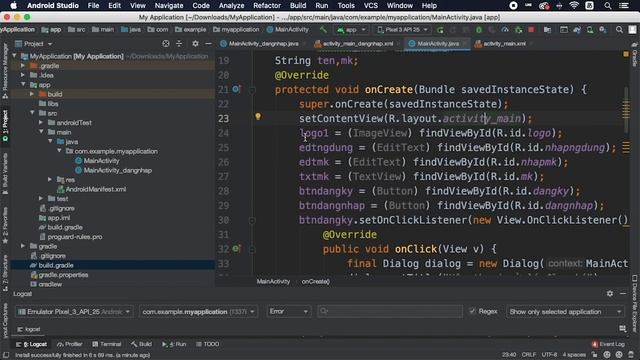
Task: Click the Run app icon in toolbar
Action: (440, 30)
